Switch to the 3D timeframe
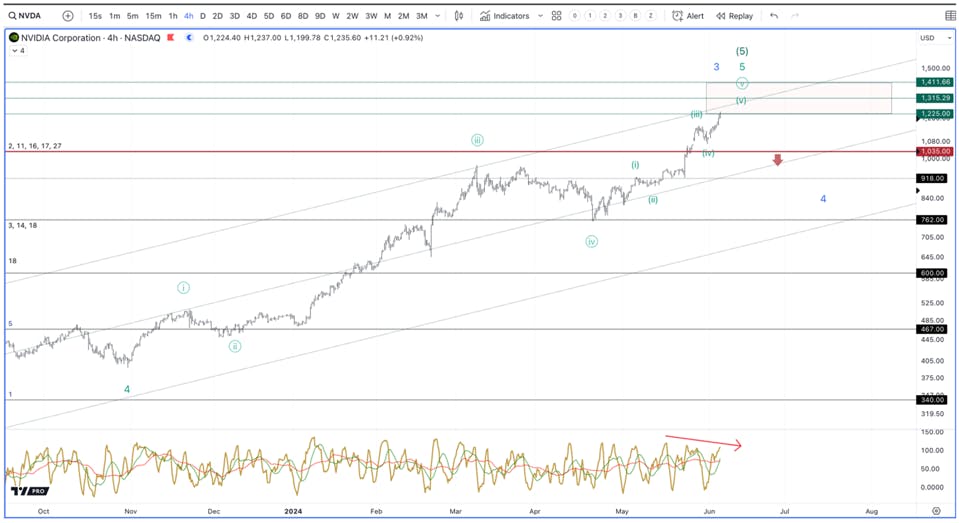 pyautogui.click(x=235, y=16)
